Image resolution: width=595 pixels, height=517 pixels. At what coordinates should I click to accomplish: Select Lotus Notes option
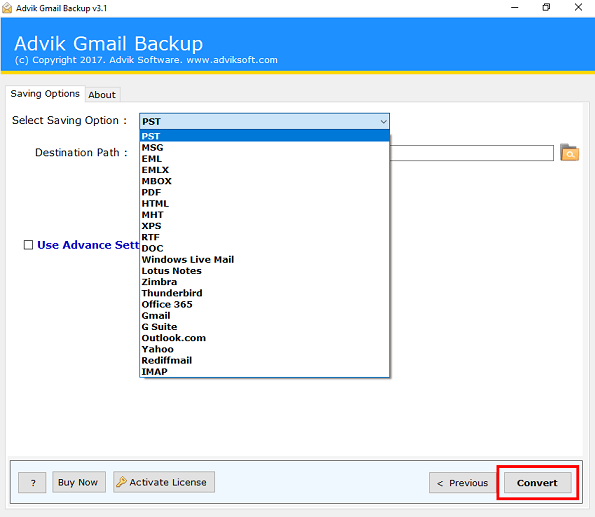pos(264,271)
